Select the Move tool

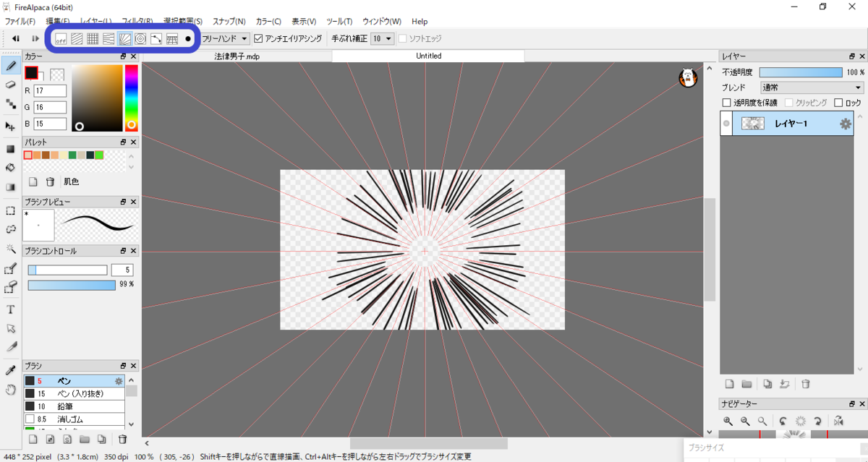coord(11,127)
